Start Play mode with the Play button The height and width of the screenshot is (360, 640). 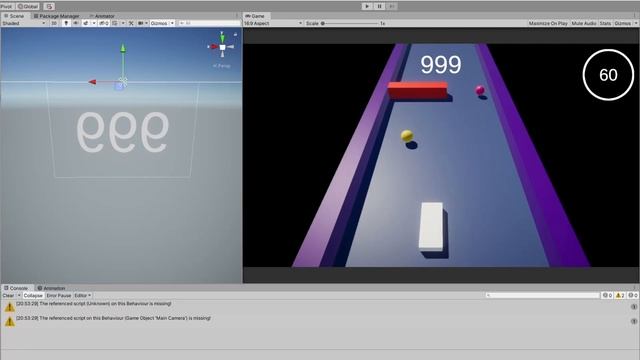(x=367, y=6)
